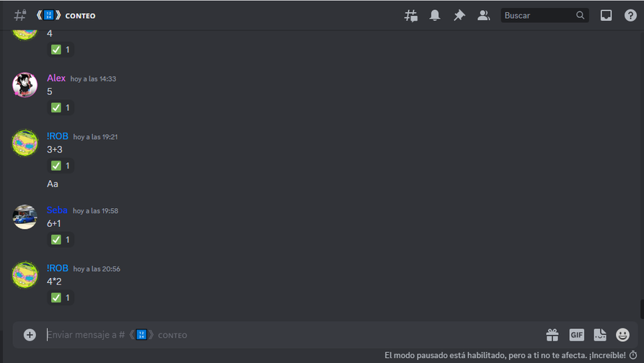Toggle check mark reaction on Alex's 5
Image resolution: width=644 pixels, height=363 pixels.
(61, 108)
